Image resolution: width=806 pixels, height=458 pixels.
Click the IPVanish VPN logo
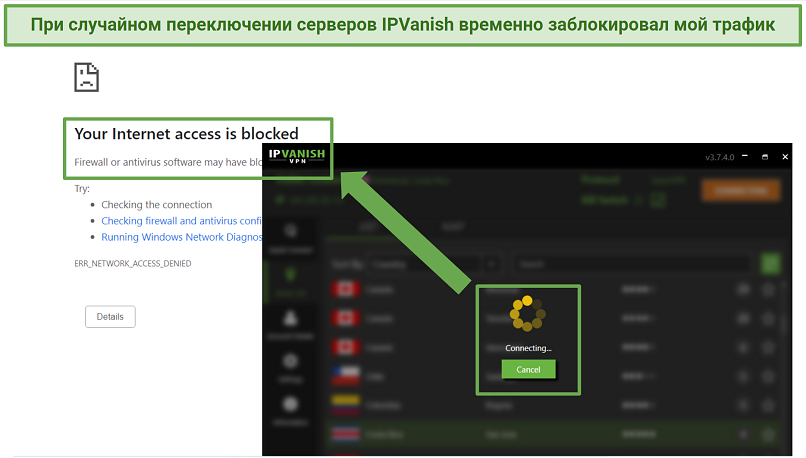[x=297, y=156]
